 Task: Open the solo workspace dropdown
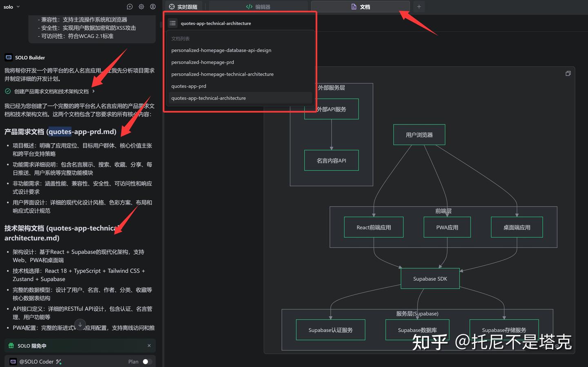coord(11,7)
